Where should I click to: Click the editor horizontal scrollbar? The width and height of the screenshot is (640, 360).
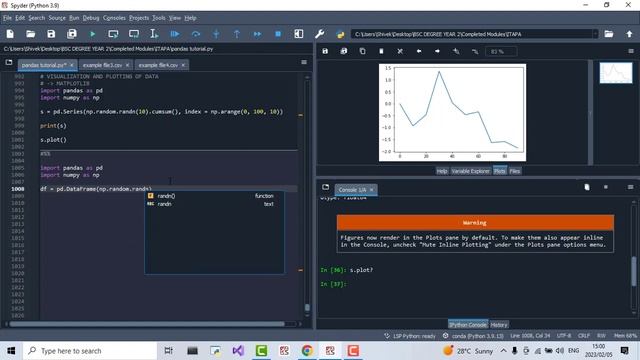click(x=147, y=324)
